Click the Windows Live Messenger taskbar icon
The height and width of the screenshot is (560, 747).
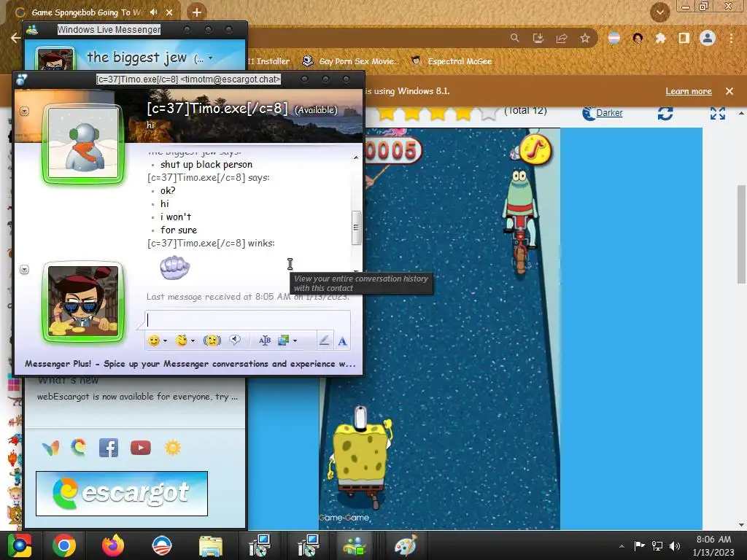pyautogui.click(x=355, y=545)
